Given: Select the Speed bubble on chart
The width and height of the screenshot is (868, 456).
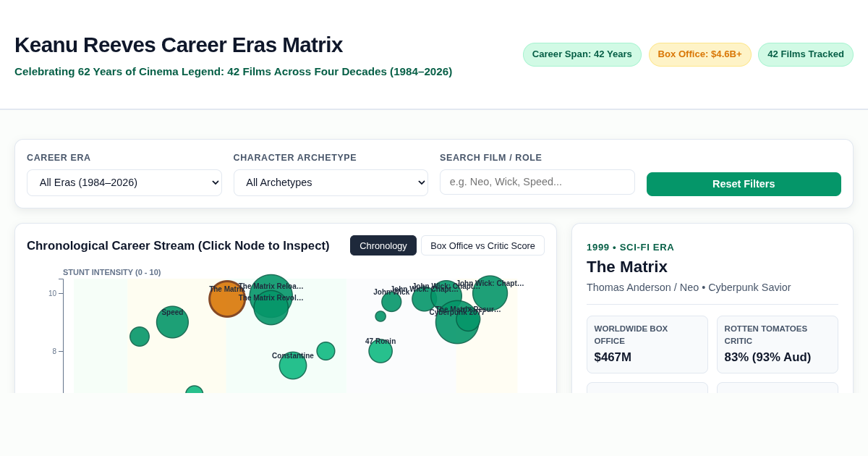Looking at the screenshot, I should tap(172, 322).
